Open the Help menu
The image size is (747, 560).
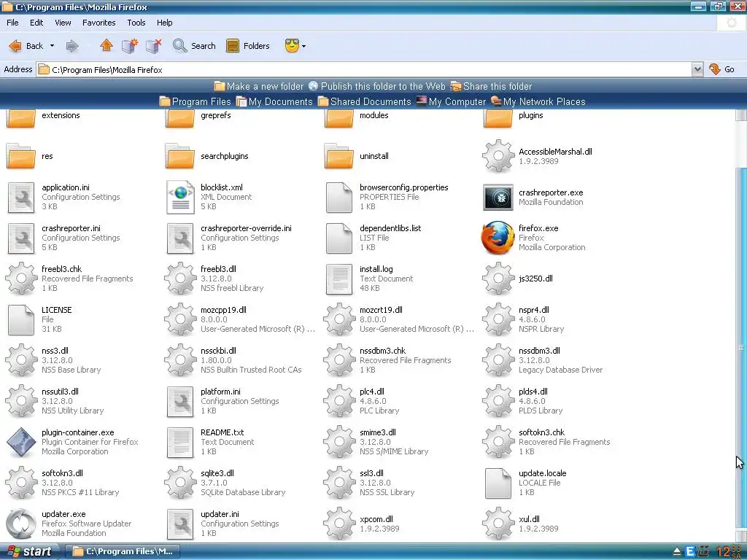pyautogui.click(x=164, y=23)
